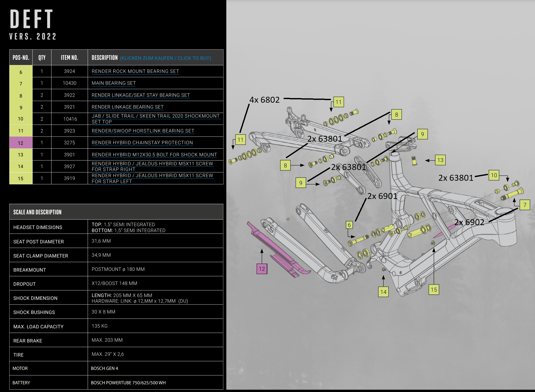Click the position 10 shockmount diagram label
Screen dimensions: 535x392
coord(494,175)
